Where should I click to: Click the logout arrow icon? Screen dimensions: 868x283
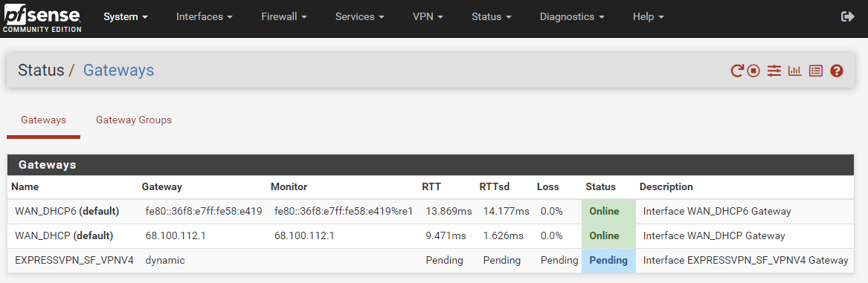847,16
